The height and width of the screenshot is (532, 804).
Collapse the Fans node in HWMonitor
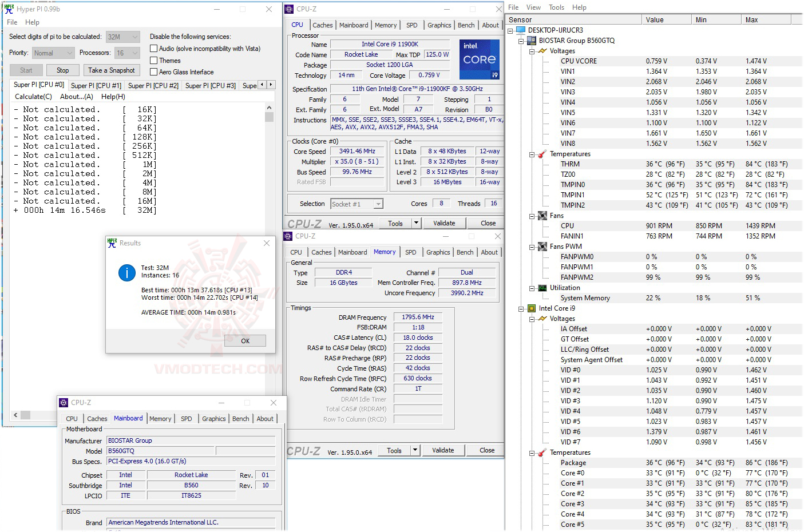point(532,216)
